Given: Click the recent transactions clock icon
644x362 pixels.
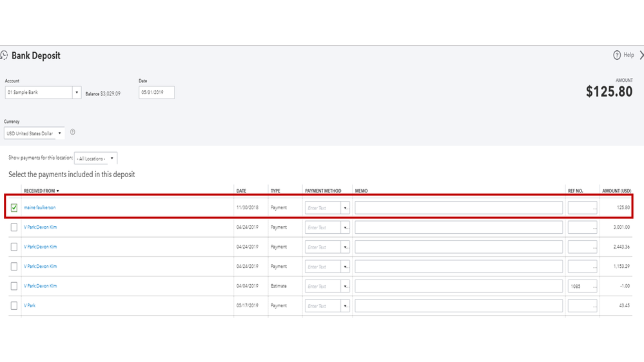Looking at the screenshot, I should pyautogui.click(x=4, y=55).
